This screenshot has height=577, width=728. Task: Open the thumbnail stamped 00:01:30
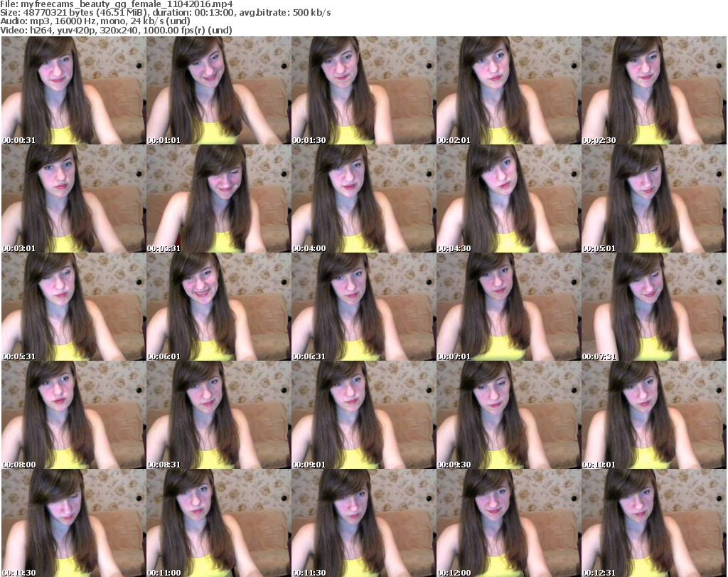point(363,90)
